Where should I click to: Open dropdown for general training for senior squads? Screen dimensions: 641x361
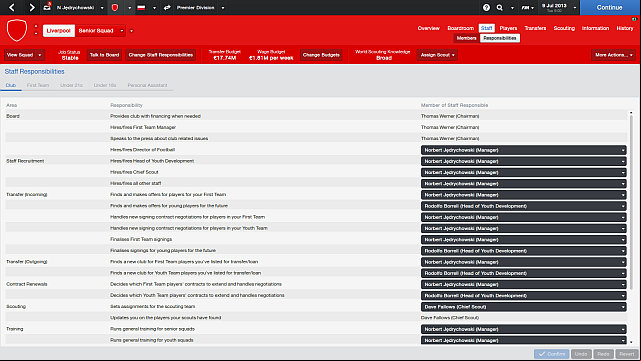click(x=523, y=329)
